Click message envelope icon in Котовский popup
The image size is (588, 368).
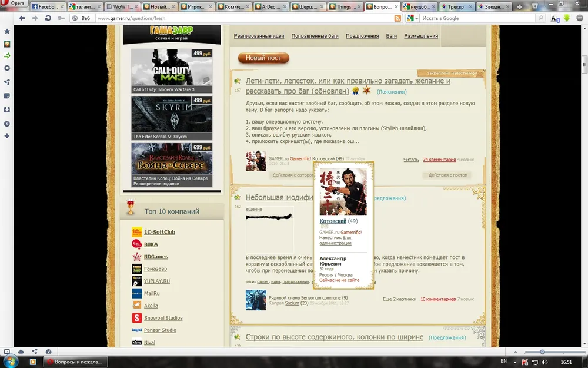click(325, 227)
